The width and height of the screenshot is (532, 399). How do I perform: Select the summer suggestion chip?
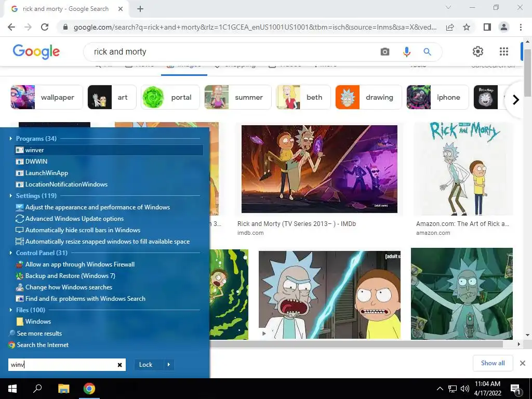(x=238, y=97)
